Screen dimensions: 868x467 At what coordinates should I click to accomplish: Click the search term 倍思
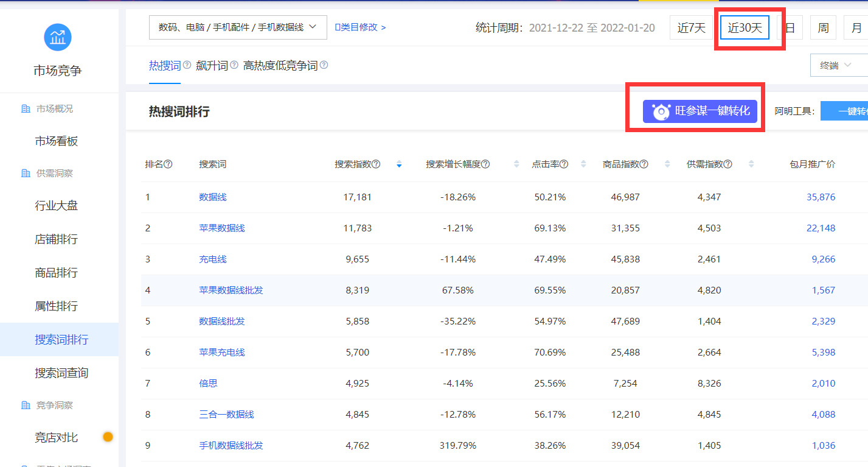point(208,384)
